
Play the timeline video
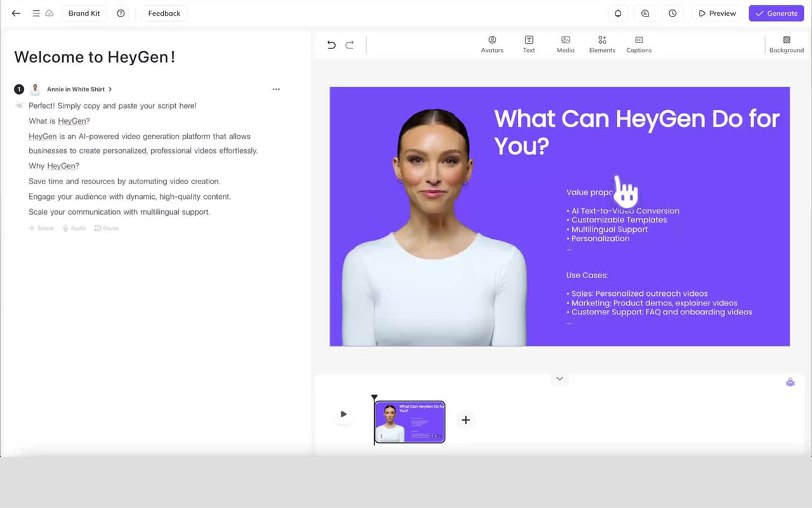pyautogui.click(x=343, y=414)
